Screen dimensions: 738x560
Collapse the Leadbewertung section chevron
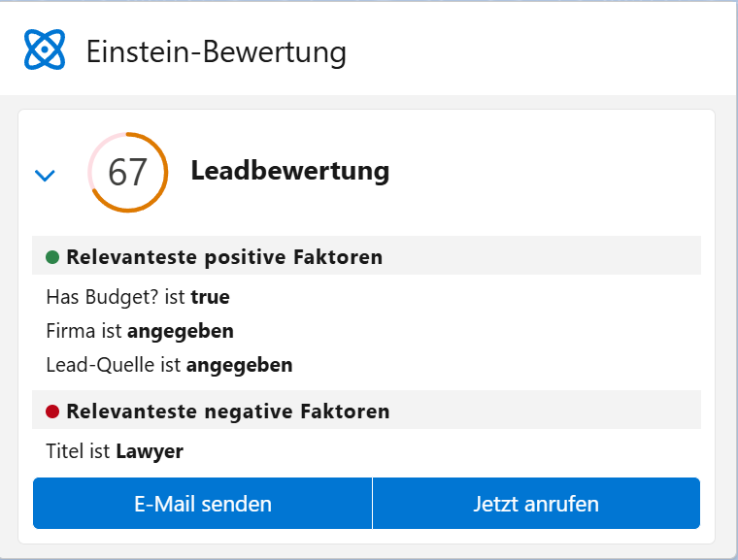pyautogui.click(x=45, y=176)
